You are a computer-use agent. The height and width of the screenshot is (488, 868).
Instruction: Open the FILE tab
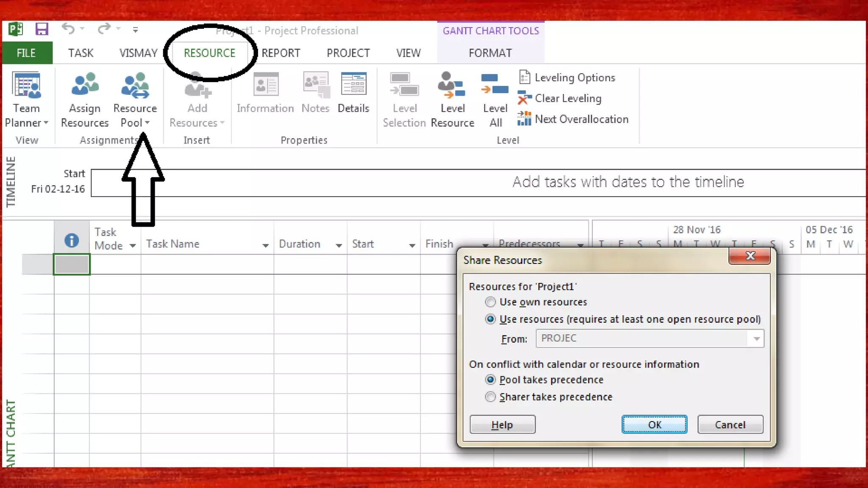26,53
